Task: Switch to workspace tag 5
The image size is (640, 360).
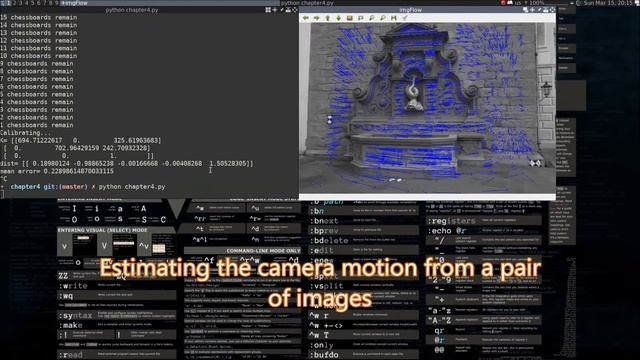Action: click(x=33, y=3)
